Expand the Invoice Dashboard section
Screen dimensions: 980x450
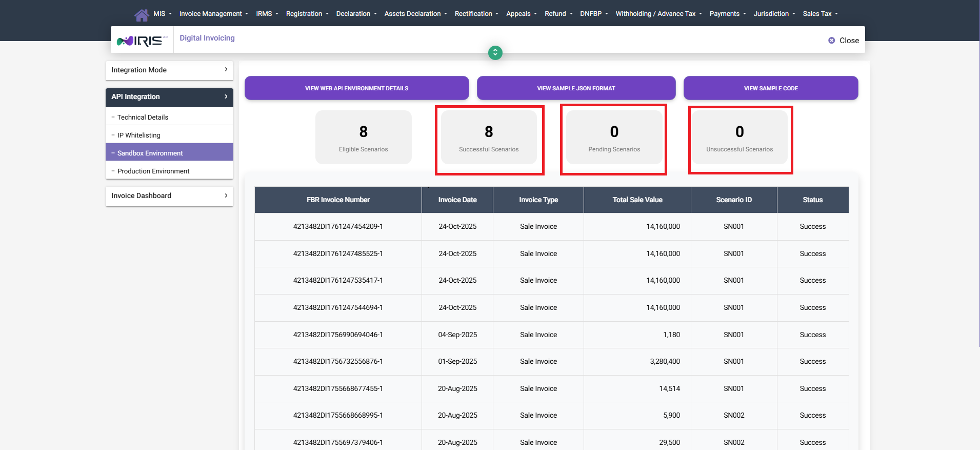(169, 196)
